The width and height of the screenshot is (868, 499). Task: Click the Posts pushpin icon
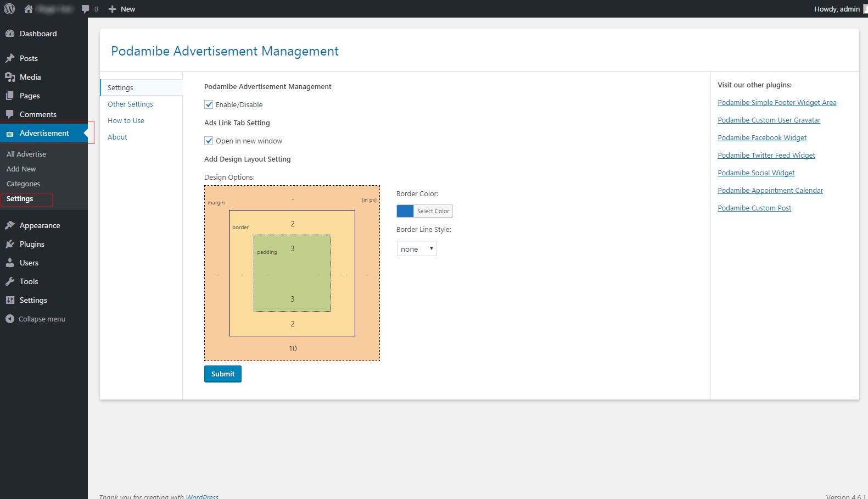[10, 58]
